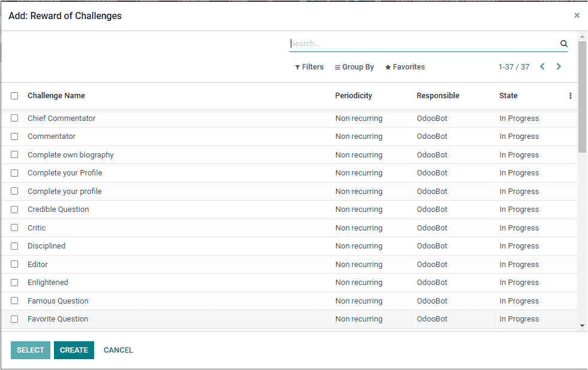The image size is (588, 370).
Task: Tick the checkbox for Chief Commentator
Action: tap(14, 118)
